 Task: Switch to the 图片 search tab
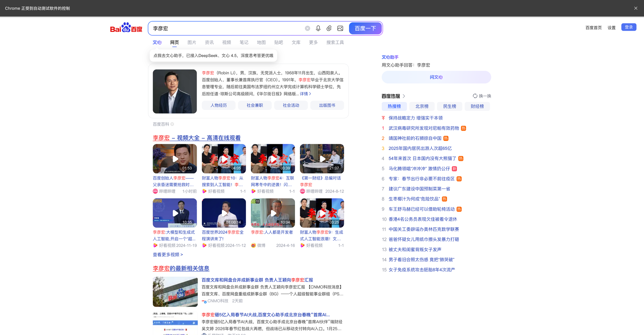(192, 43)
